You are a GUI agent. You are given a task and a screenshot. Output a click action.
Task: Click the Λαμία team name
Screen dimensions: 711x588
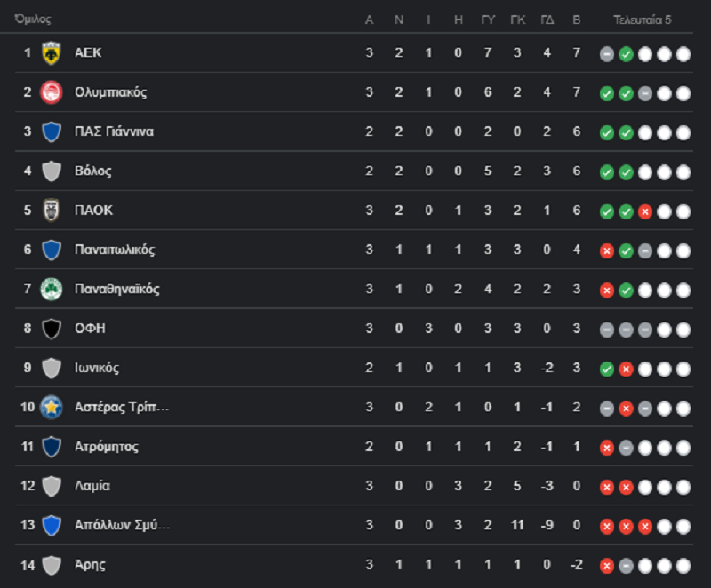tap(92, 486)
